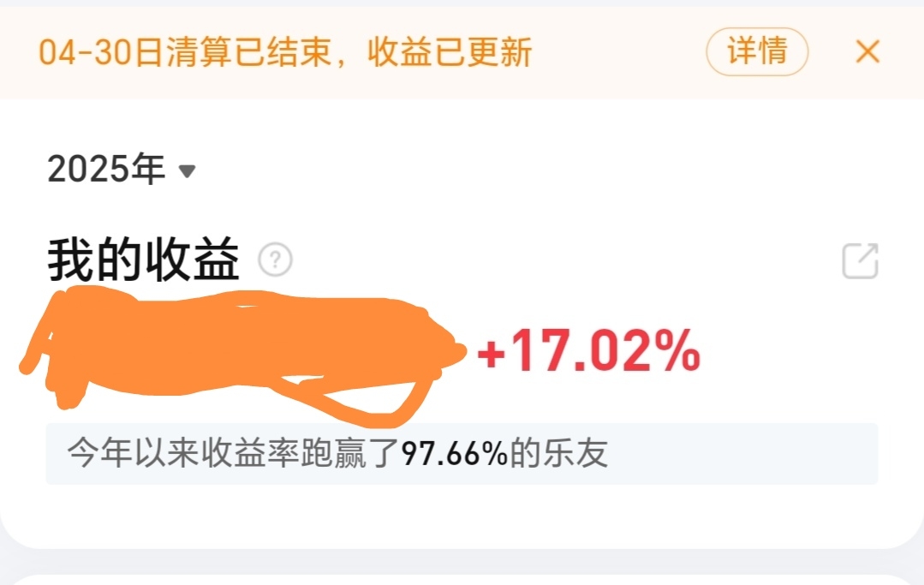
Task: Open the 详情 details button
Action: tap(757, 51)
